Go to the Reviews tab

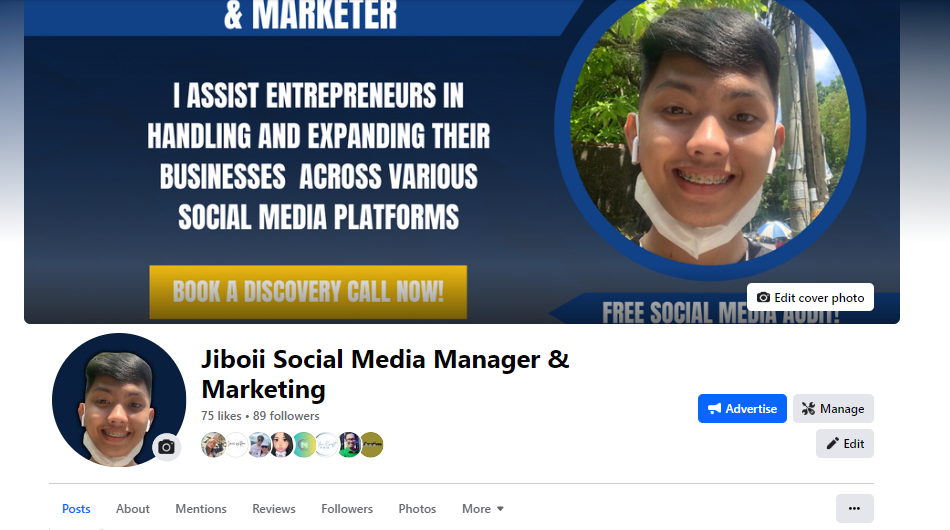pos(274,509)
